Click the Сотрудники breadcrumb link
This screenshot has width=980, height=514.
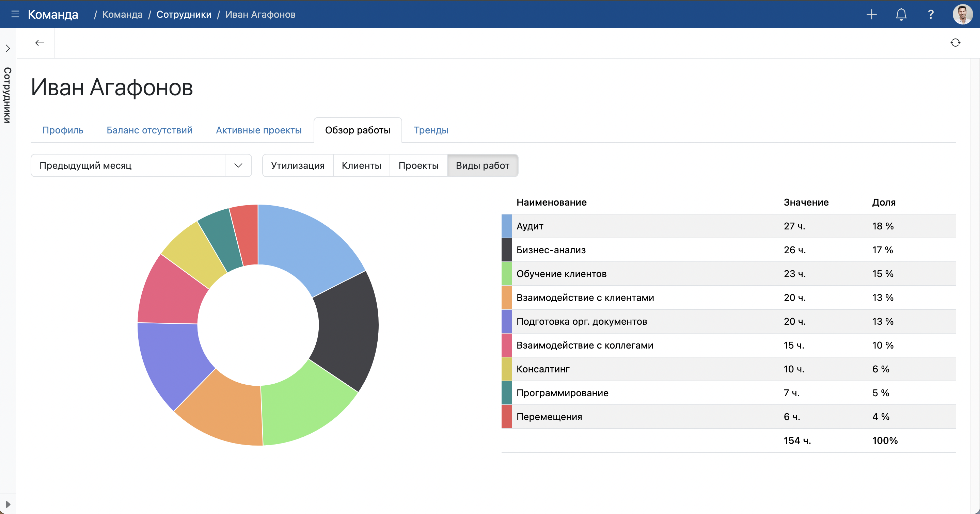pyautogui.click(x=184, y=14)
